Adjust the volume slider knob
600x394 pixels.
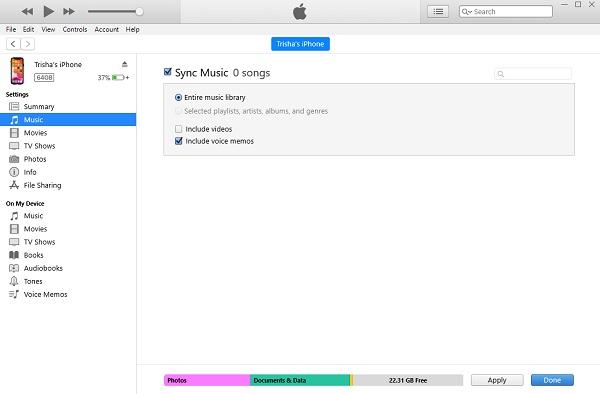[139, 11]
